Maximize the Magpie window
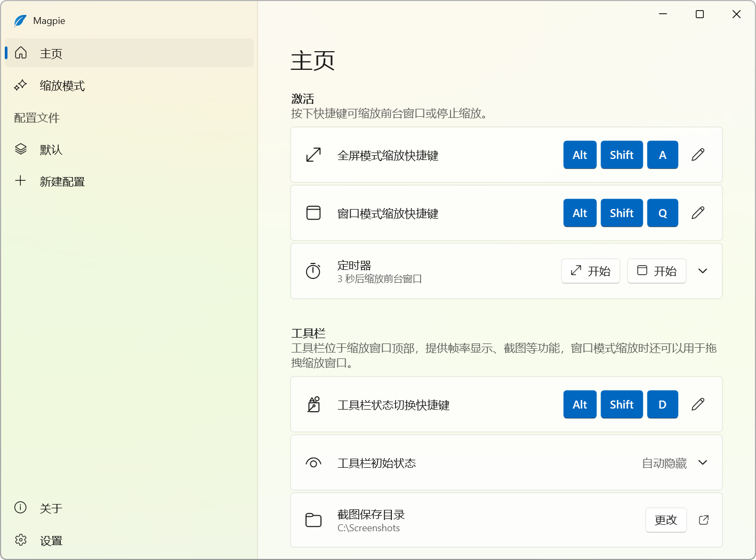Image resolution: width=756 pixels, height=560 pixels. point(700,14)
